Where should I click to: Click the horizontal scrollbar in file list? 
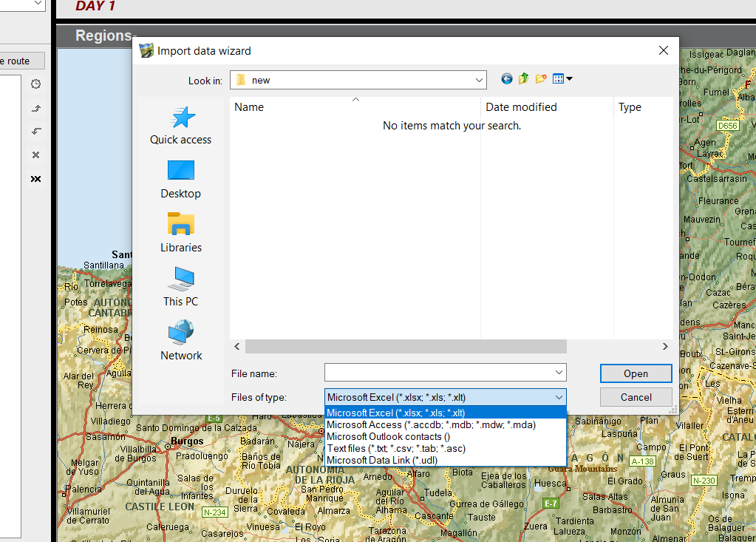(x=406, y=347)
